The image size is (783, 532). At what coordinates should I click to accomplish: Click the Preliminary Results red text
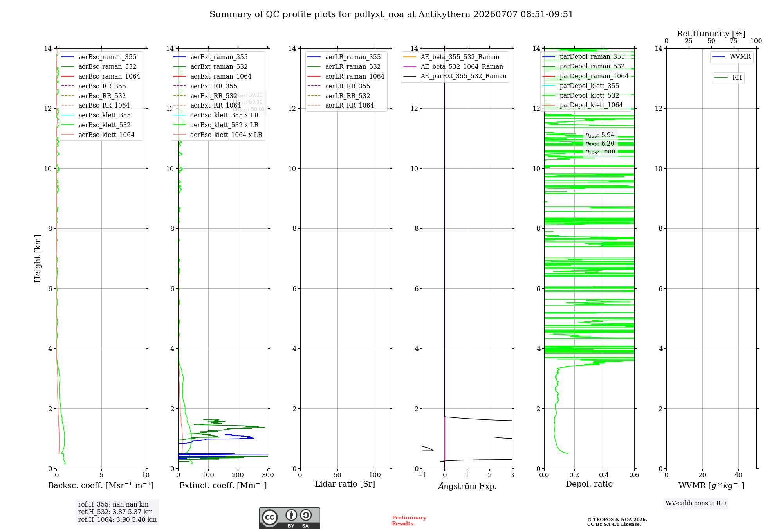(409, 521)
